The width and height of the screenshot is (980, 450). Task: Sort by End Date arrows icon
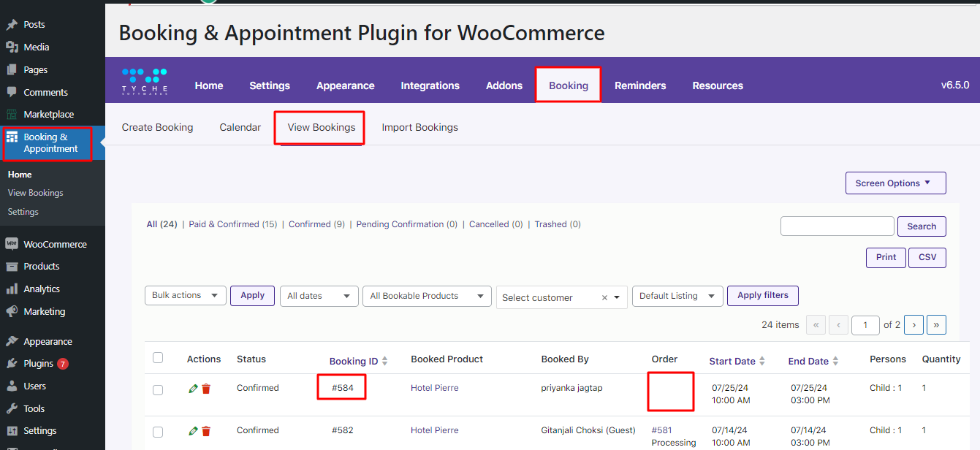(x=835, y=361)
